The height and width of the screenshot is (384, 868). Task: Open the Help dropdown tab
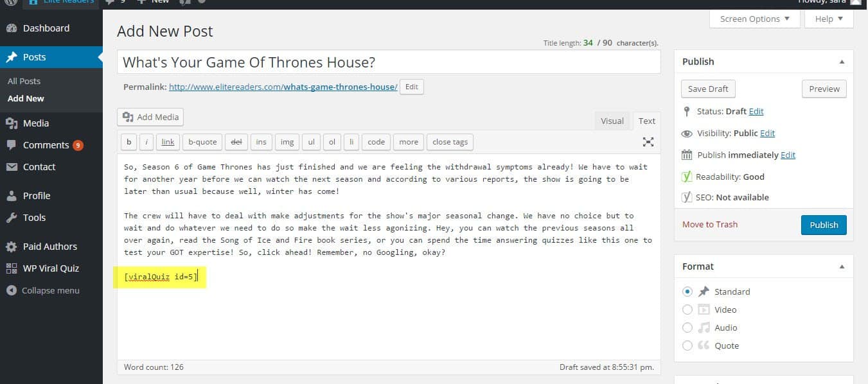point(829,19)
